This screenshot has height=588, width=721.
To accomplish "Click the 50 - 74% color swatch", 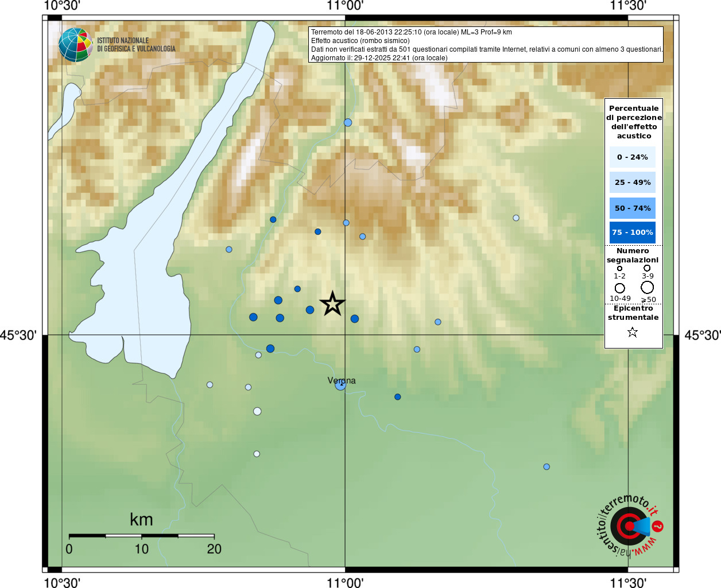I will [x=633, y=208].
